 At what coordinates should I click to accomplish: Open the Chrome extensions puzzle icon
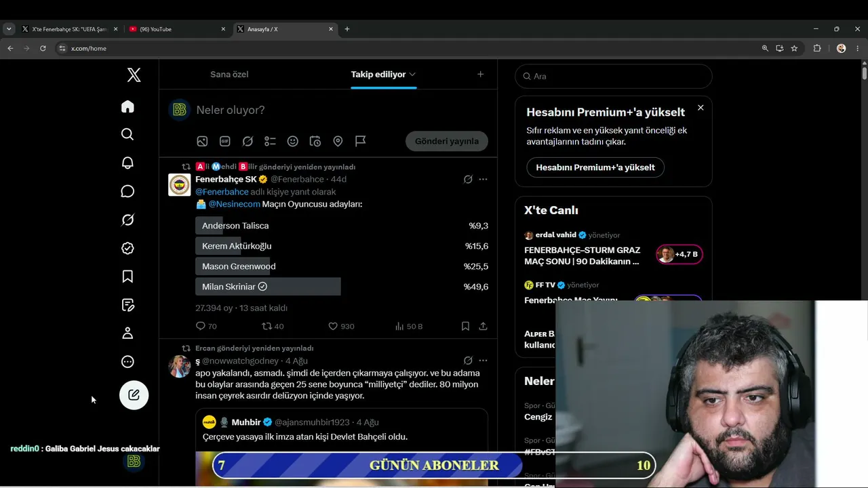tap(817, 49)
